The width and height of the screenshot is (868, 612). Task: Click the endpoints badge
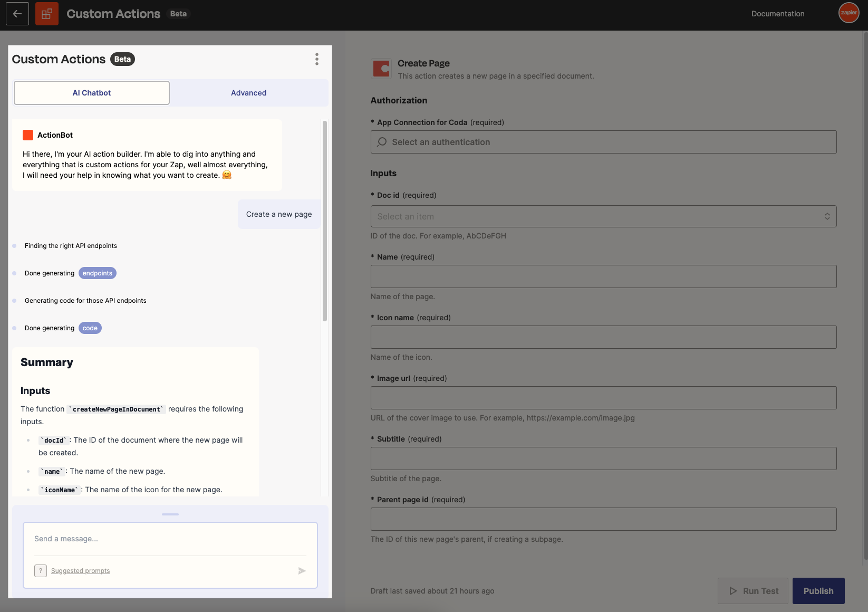point(98,273)
